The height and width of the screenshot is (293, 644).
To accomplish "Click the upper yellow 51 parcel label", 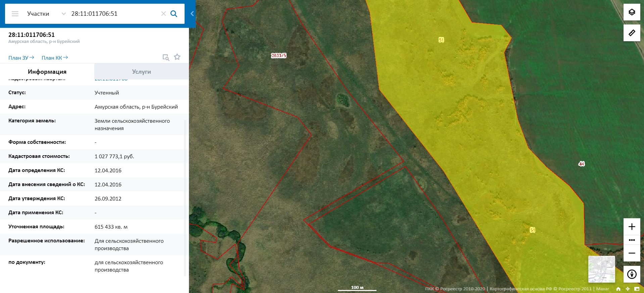I will (441, 40).
